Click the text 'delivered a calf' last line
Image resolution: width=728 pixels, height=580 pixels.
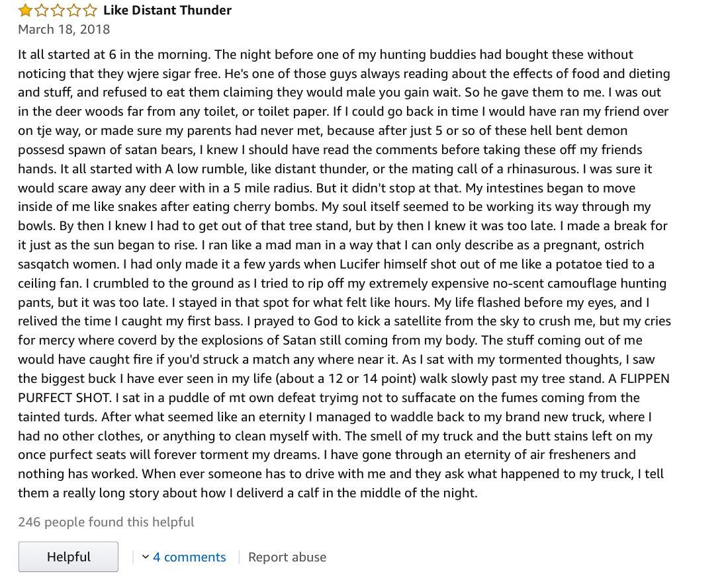point(277,493)
